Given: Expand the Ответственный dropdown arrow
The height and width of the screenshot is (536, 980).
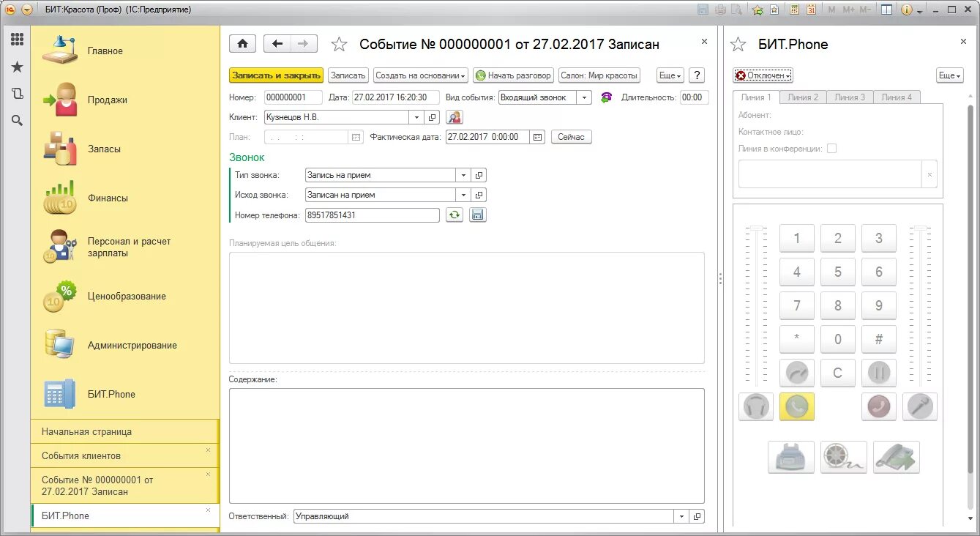Looking at the screenshot, I should (681, 516).
